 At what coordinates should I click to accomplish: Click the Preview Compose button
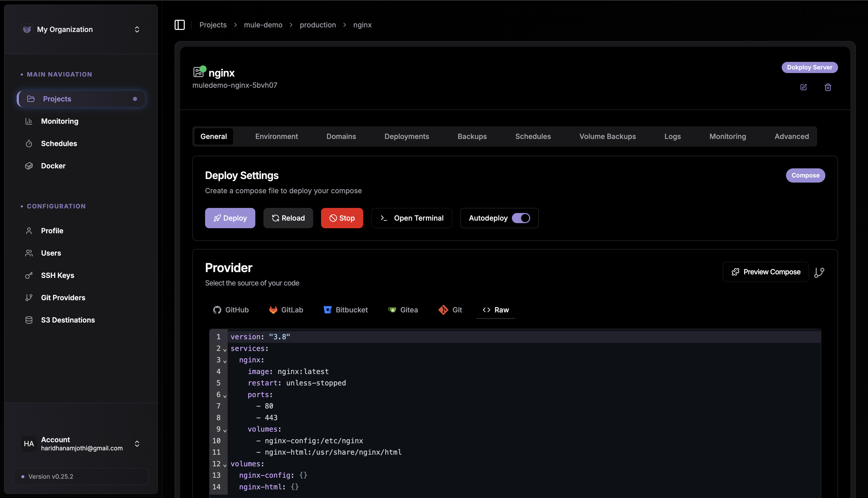click(766, 272)
